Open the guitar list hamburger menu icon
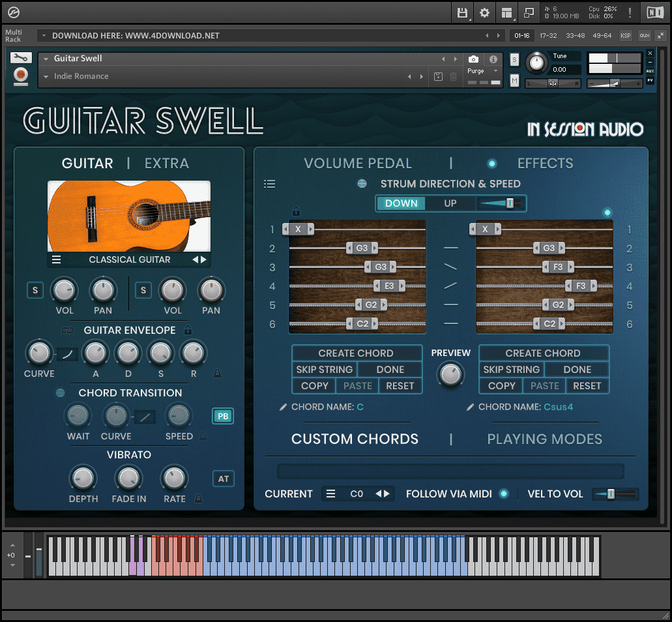Image resolution: width=672 pixels, height=622 pixels. pyautogui.click(x=57, y=259)
